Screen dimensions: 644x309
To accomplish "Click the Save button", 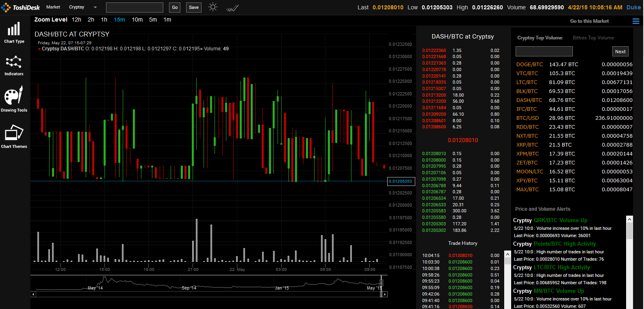I will click(194, 7).
